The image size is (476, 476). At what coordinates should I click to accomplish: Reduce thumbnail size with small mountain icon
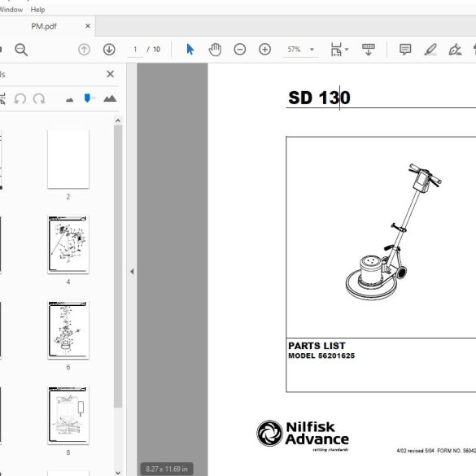click(69, 99)
